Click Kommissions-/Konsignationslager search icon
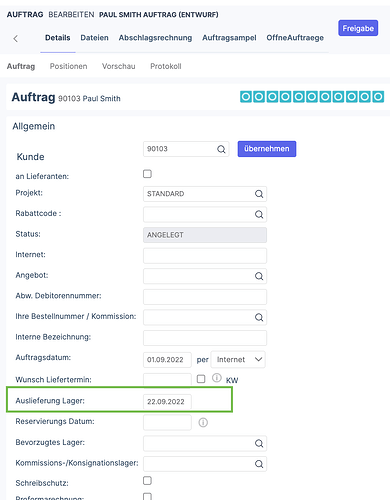 pyautogui.click(x=259, y=464)
